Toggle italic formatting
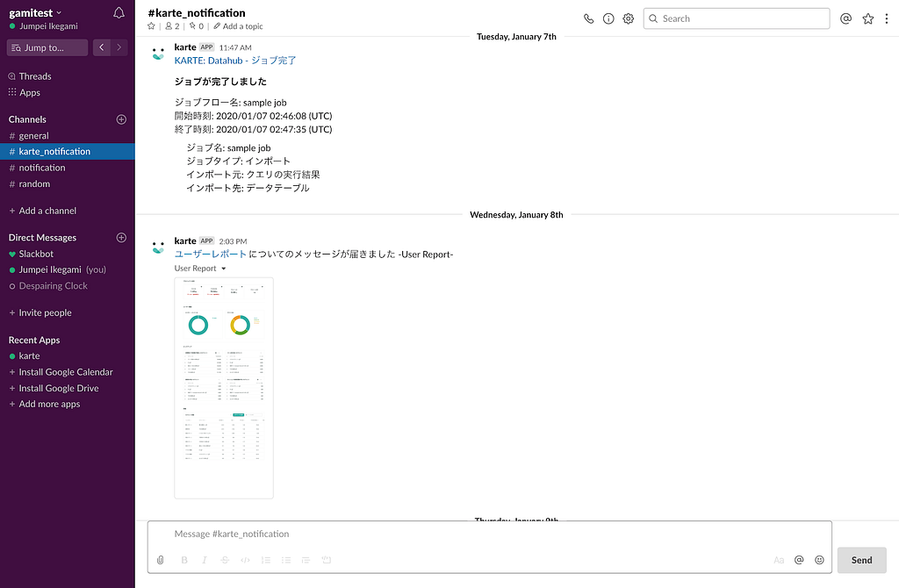 (204, 560)
